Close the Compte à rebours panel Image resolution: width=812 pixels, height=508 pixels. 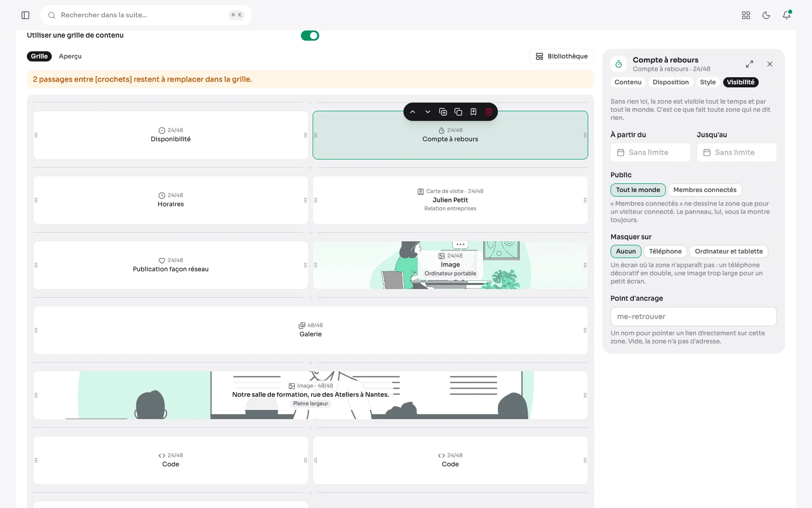(770, 64)
